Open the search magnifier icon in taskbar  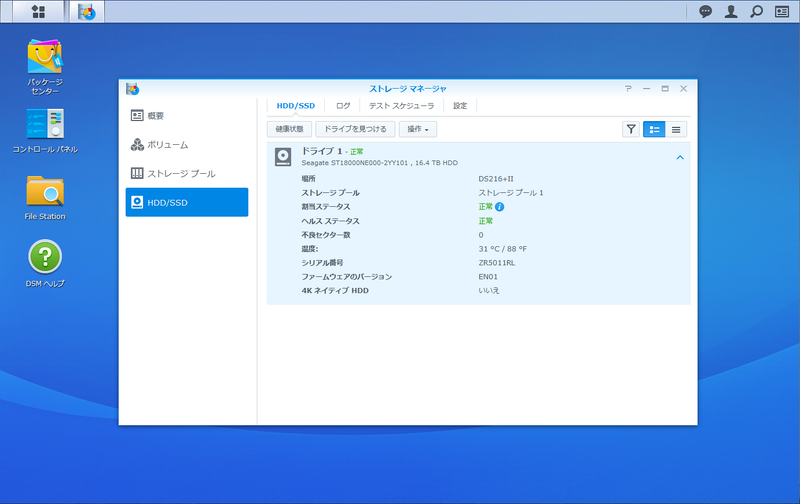pyautogui.click(x=757, y=11)
